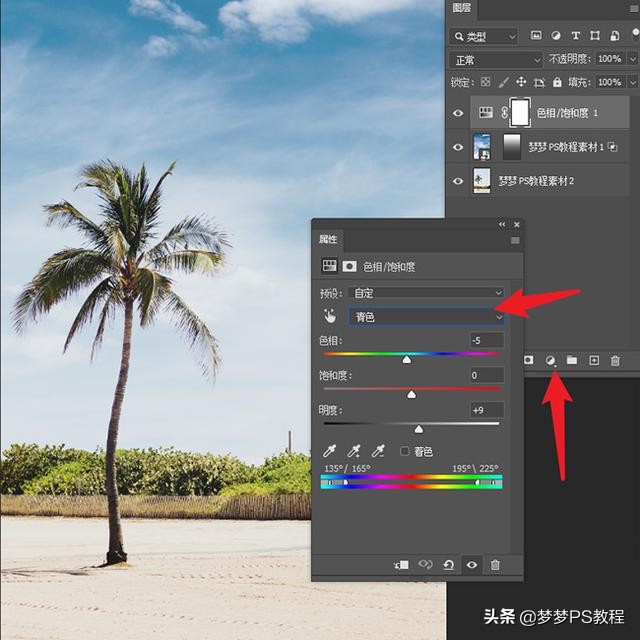Image resolution: width=640 pixels, height=640 pixels.
Task: Switch to the 属性 panel tab
Action: [328, 240]
